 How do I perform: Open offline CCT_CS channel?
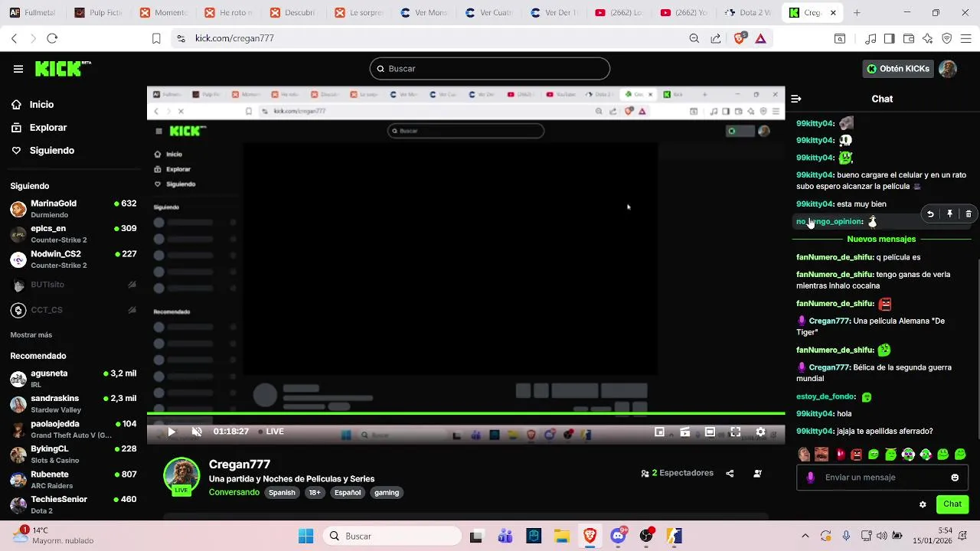pyautogui.click(x=73, y=310)
